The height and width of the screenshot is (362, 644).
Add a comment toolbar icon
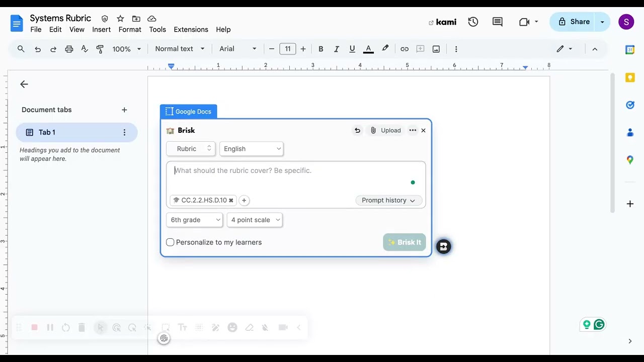420,49
